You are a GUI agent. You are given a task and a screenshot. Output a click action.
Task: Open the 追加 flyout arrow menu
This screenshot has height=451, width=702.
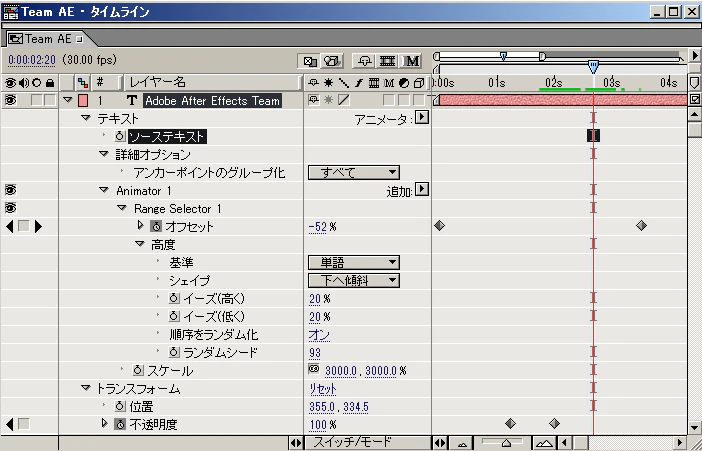[422, 190]
